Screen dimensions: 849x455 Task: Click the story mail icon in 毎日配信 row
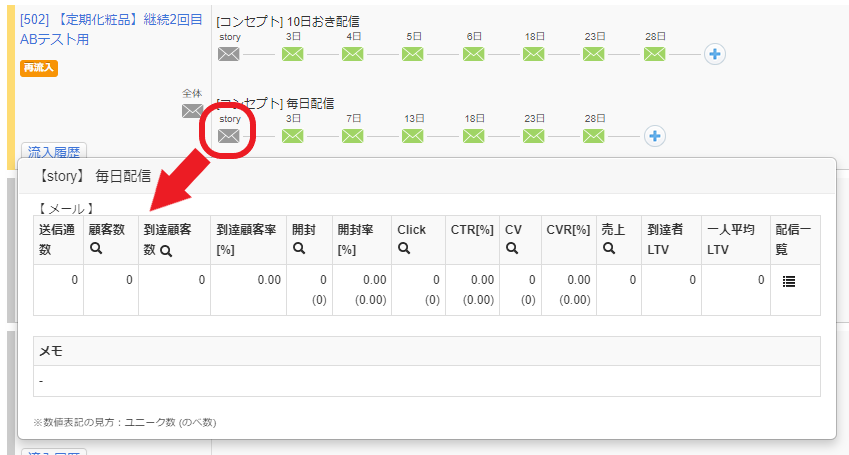[230, 136]
